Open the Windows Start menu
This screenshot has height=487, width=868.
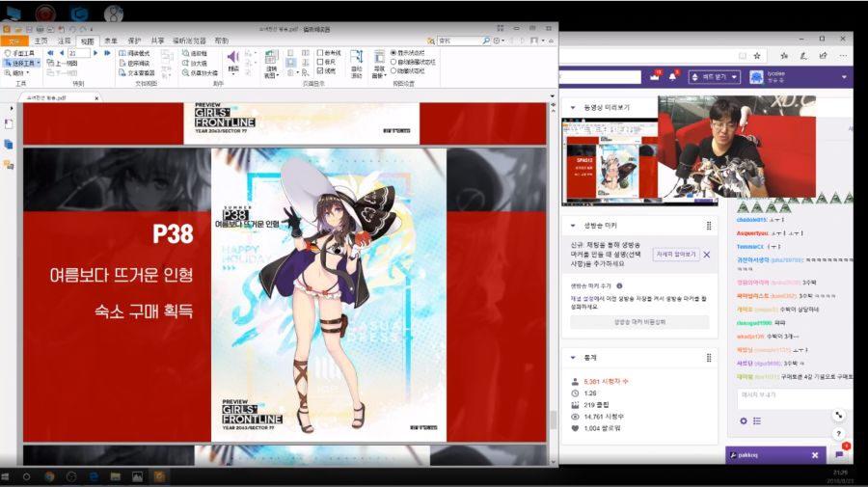6,476
